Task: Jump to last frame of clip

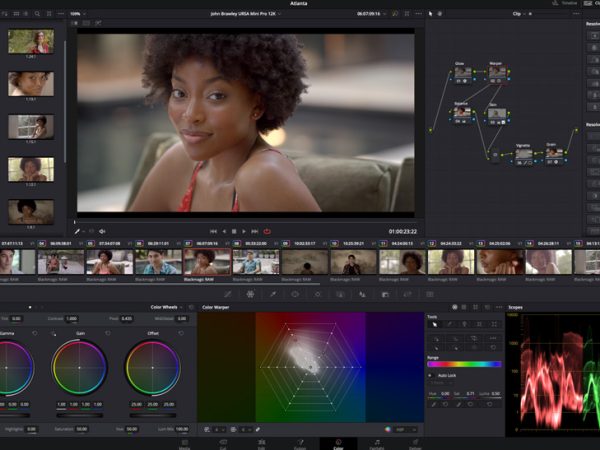Action: pos(254,232)
